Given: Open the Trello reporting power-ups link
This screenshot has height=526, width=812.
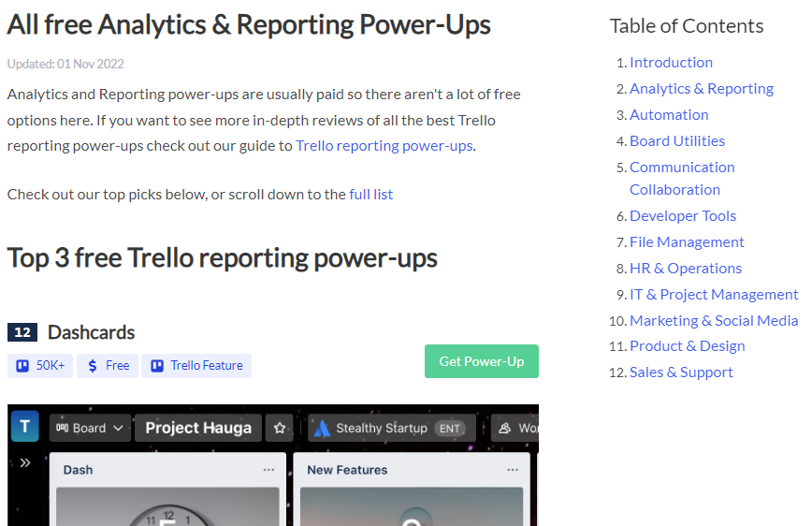Looking at the screenshot, I should point(384,146).
